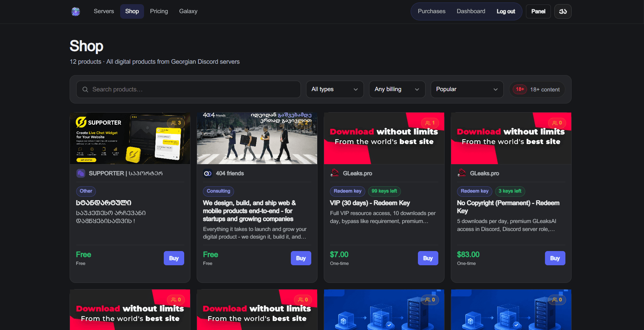This screenshot has width=644, height=330.
Task: Click the site globe logo
Action: (75, 11)
